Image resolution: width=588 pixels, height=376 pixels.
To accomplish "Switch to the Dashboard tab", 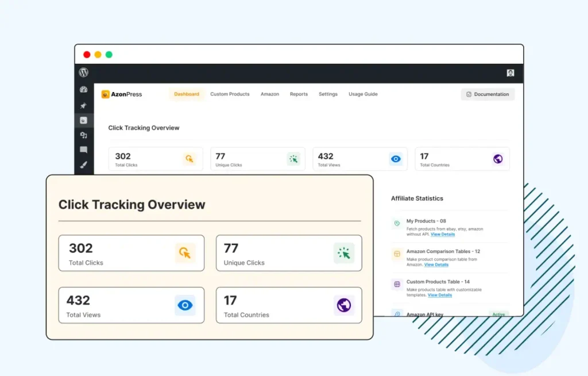I will (187, 94).
